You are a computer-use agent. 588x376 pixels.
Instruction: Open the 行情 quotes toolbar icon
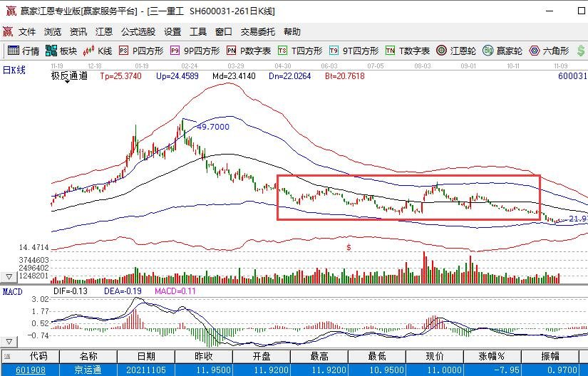click(14, 51)
